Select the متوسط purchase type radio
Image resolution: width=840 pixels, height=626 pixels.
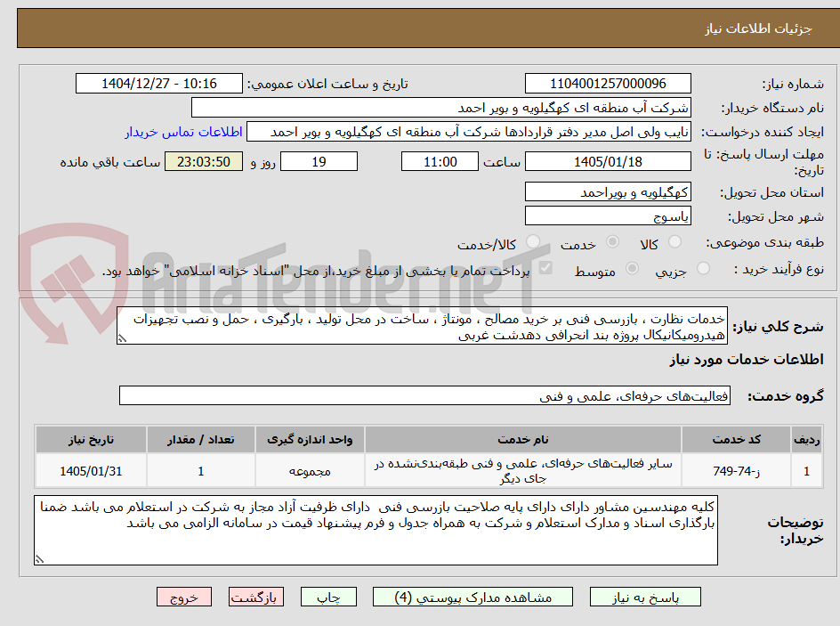632,269
